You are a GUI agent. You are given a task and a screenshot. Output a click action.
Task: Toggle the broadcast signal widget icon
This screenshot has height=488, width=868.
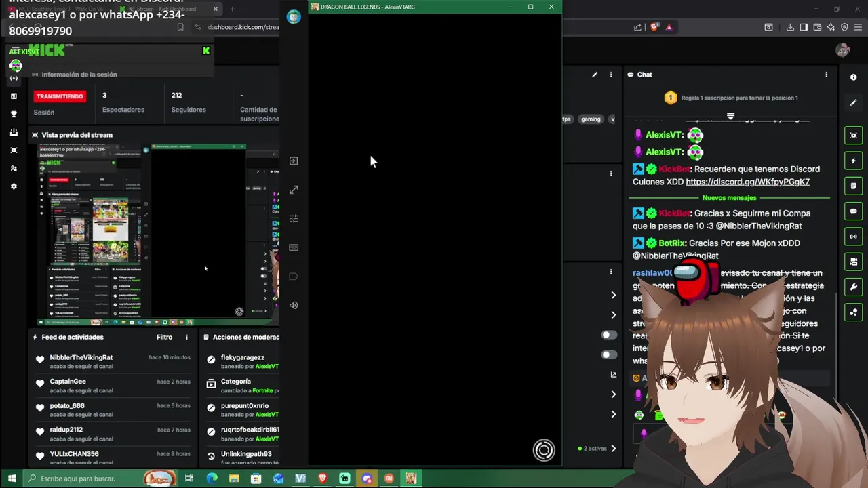point(853,237)
